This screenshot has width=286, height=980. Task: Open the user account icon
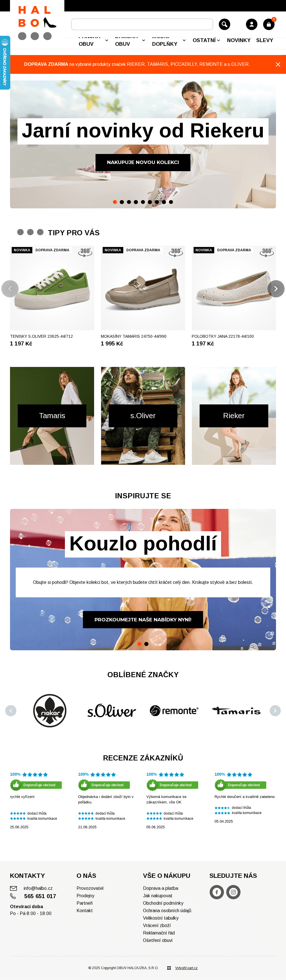251,24
